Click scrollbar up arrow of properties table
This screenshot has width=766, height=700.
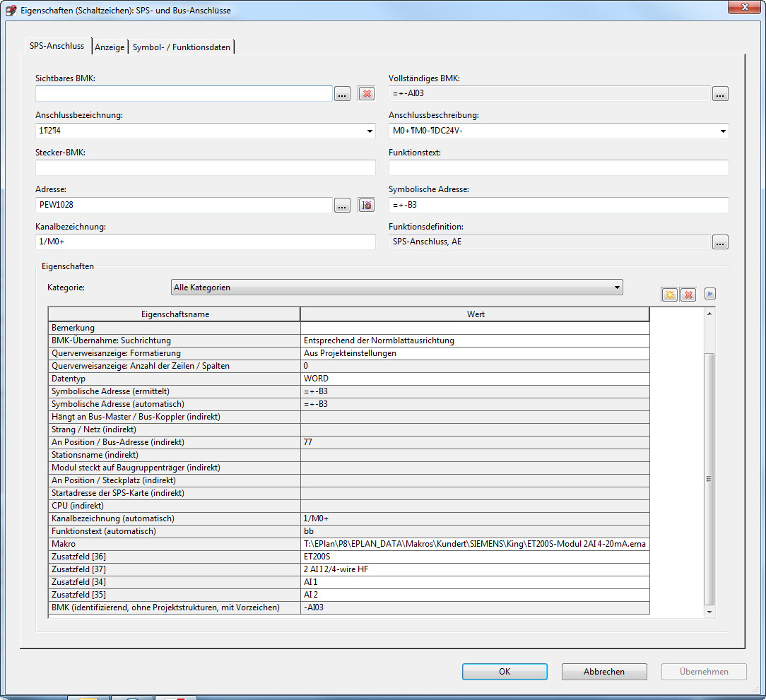[709, 314]
